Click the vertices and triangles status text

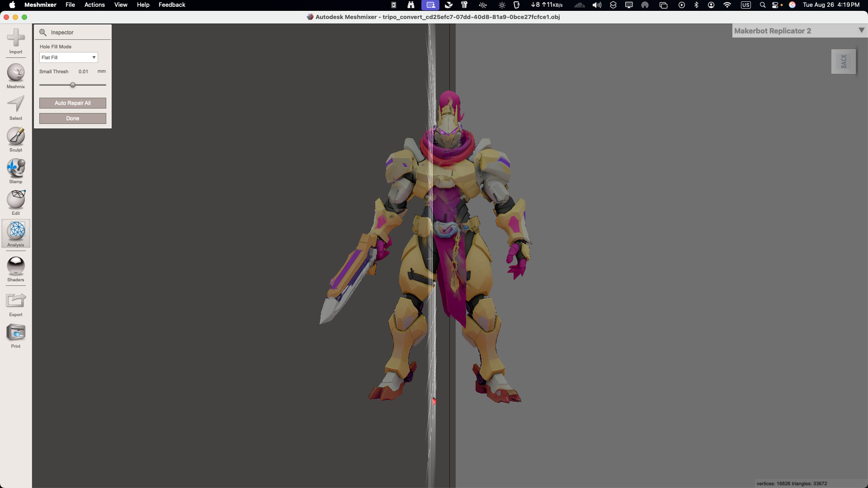click(x=792, y=483)
